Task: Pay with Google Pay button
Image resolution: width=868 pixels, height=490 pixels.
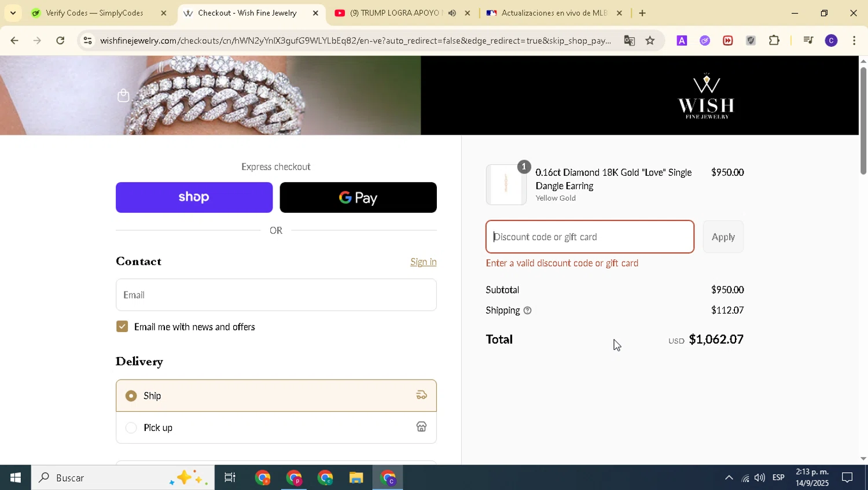Action: pos(358,197)
